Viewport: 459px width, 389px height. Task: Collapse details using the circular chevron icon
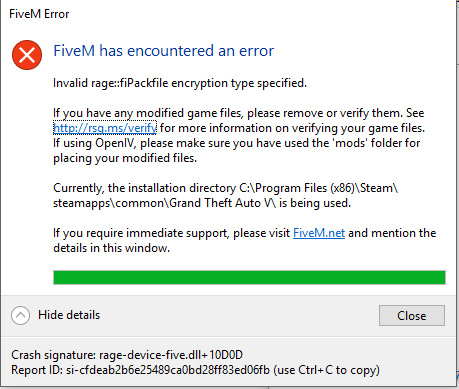pos(20,315)
